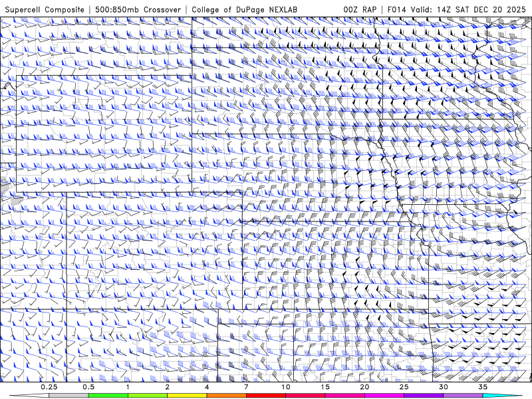The height and width of the screenshot is (399, 532).
Task: Click the '500:850mb Crossover' header label
Action: point(138,9)
